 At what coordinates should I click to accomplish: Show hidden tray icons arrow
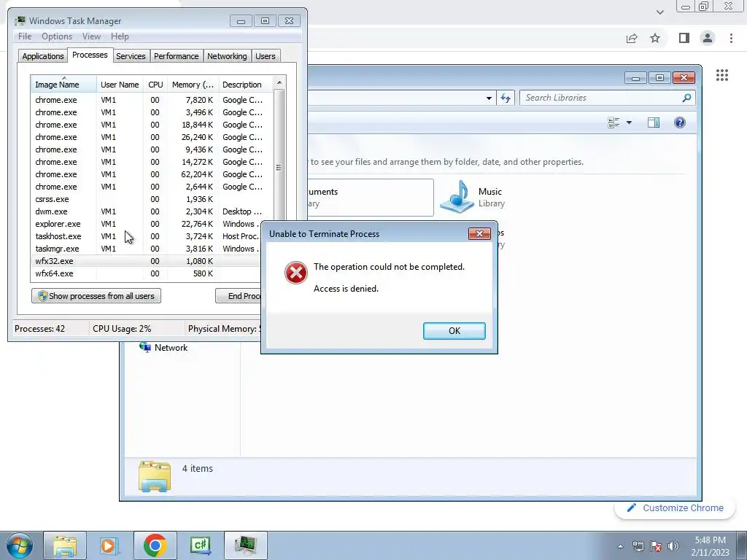click(x=620, y=546)
